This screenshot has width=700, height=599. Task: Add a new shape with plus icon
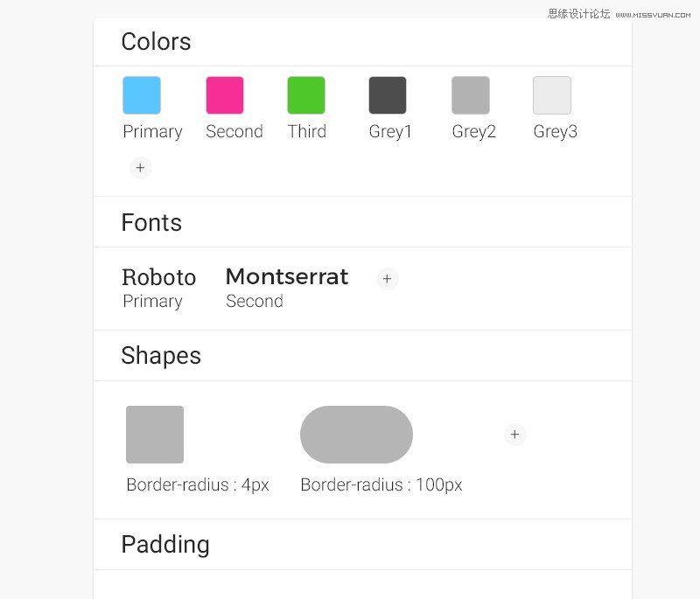pos(514,434)
